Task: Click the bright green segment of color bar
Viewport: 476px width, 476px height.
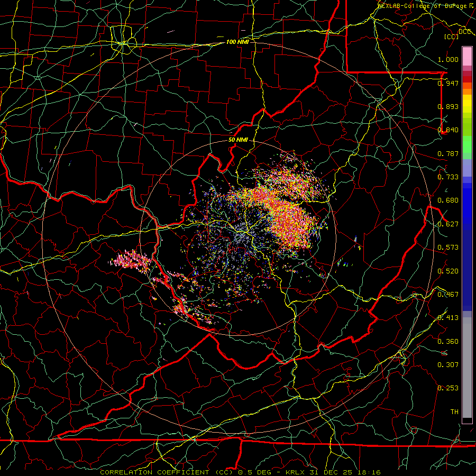Action: 467,144
